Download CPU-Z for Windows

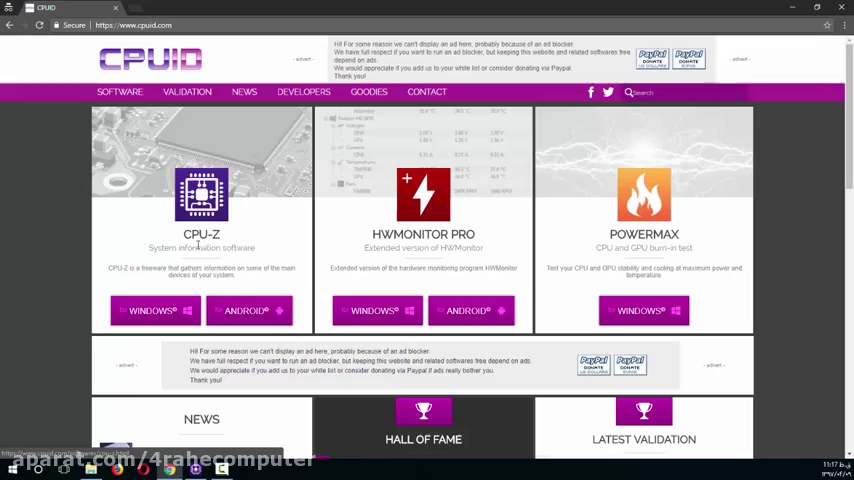tap(156, 311)
